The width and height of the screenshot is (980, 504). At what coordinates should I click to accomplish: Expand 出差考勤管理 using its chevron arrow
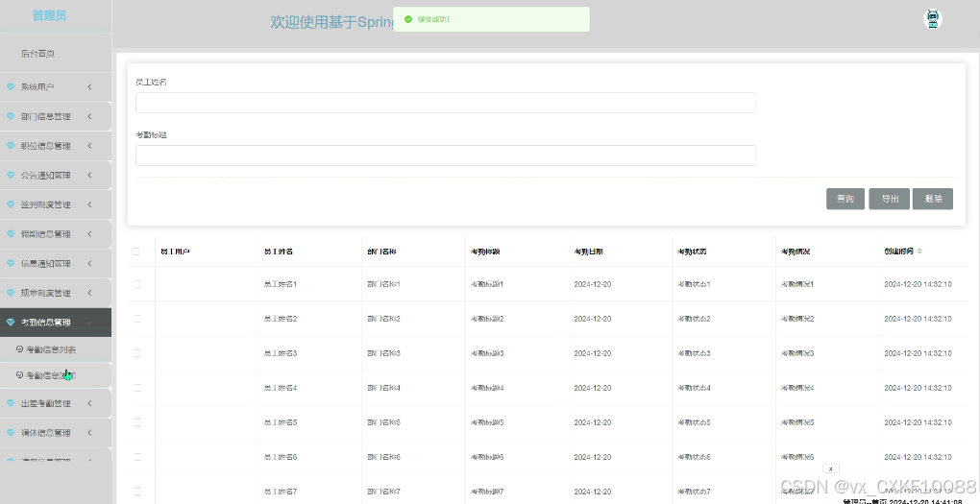coord(90,403)
